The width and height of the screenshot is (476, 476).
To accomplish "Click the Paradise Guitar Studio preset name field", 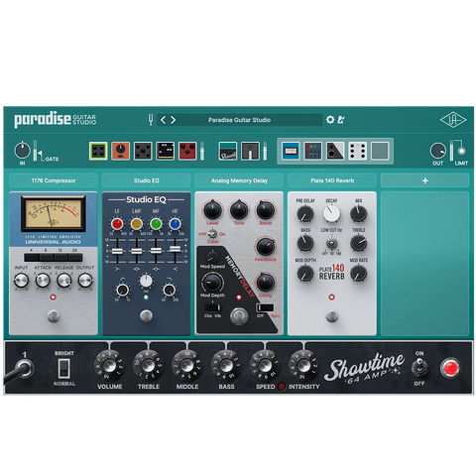I will [239, 120].
